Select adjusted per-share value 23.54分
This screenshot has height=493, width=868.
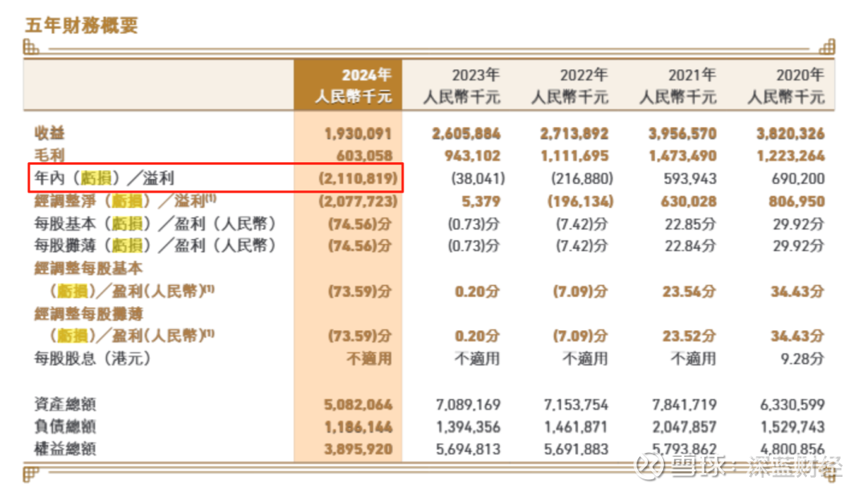point(690,291)
